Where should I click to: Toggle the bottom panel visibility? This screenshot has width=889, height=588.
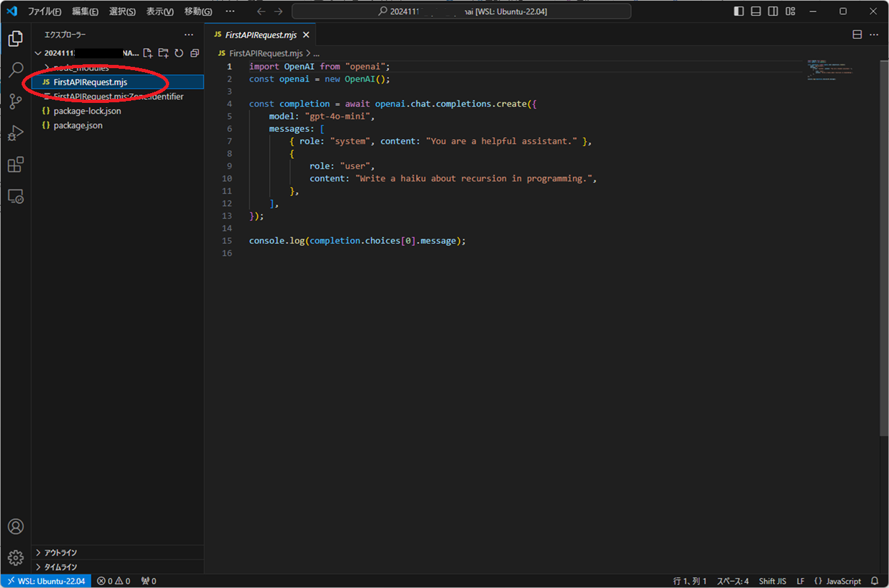tap(756, 11)
